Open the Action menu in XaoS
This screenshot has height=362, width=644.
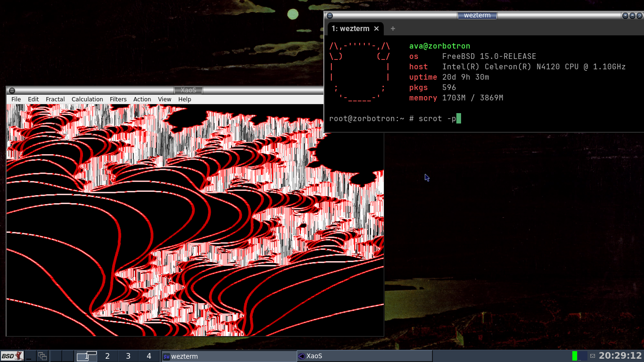point(142,99)
